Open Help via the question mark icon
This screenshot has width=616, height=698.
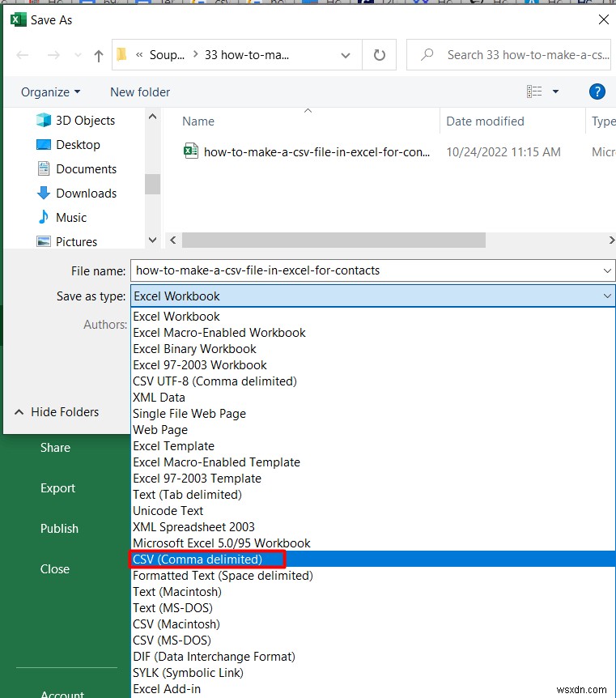click(x=597, y=92)
